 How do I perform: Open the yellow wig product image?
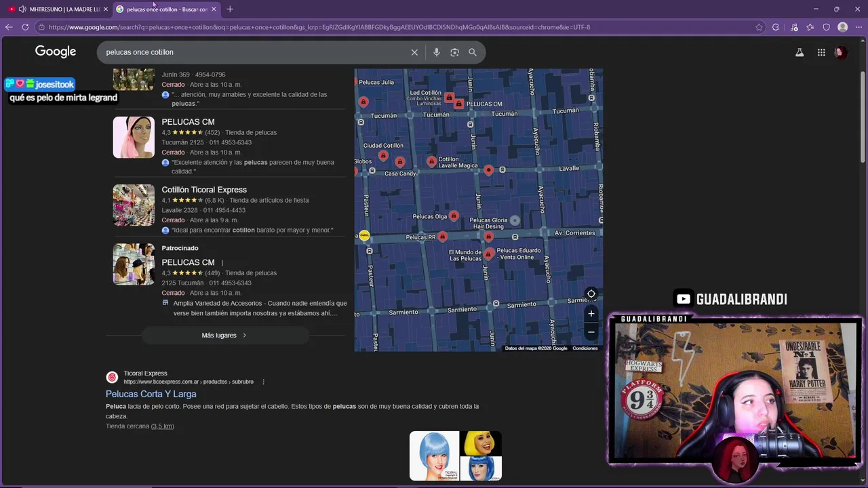click(481, 443)
